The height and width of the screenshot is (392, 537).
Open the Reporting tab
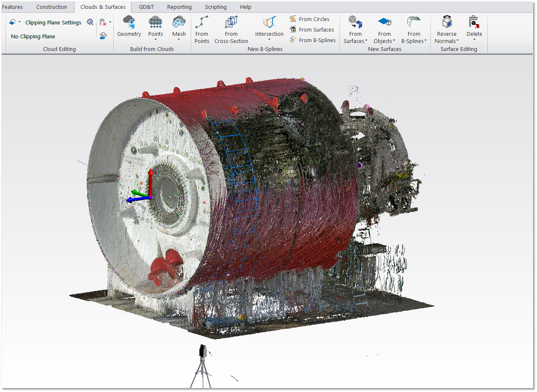(179, 7)
